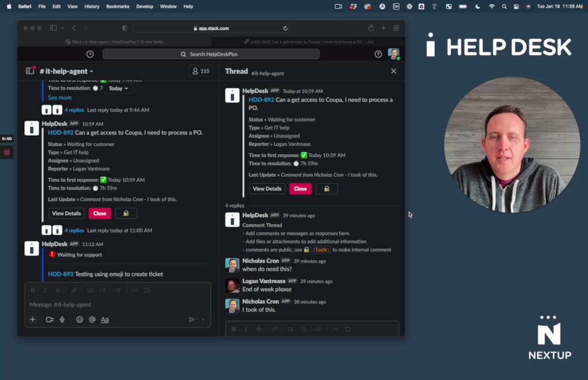Open the Window menu in menu bar
This screenshot has width=588, height=380.
168,6
